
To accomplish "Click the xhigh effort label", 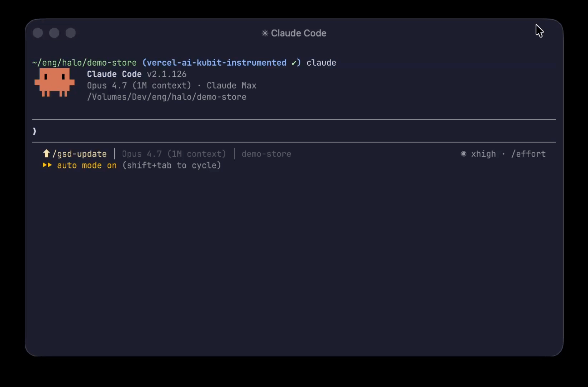I will coord(483,154).
